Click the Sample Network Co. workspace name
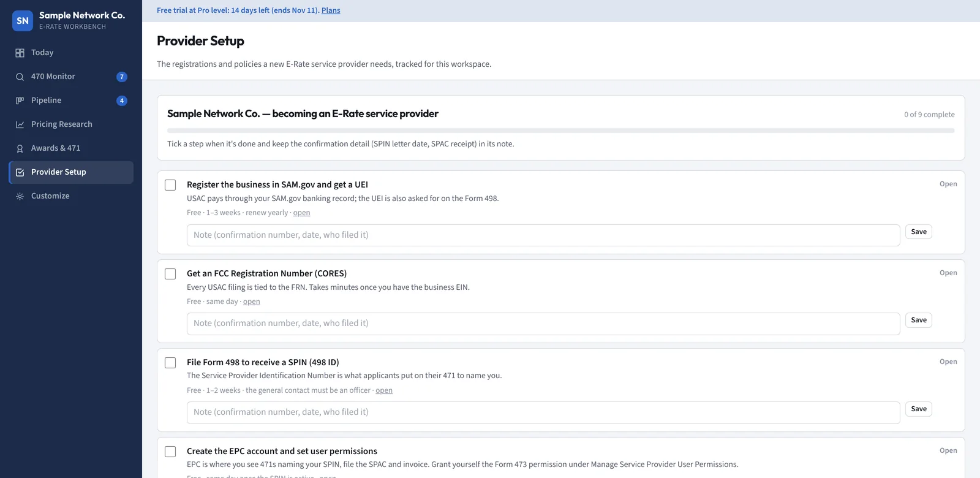 [x=82, y=15]
